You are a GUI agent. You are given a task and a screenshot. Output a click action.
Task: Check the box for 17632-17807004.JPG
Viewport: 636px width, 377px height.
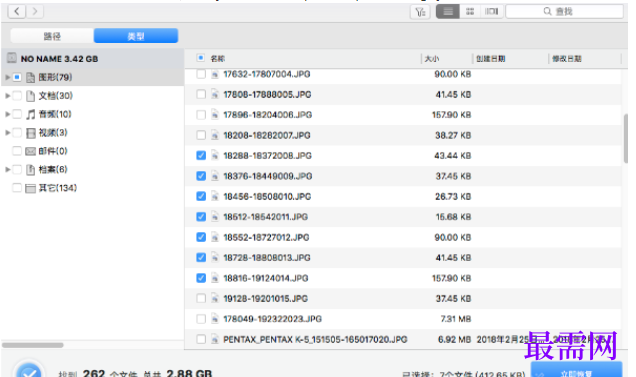201,74
